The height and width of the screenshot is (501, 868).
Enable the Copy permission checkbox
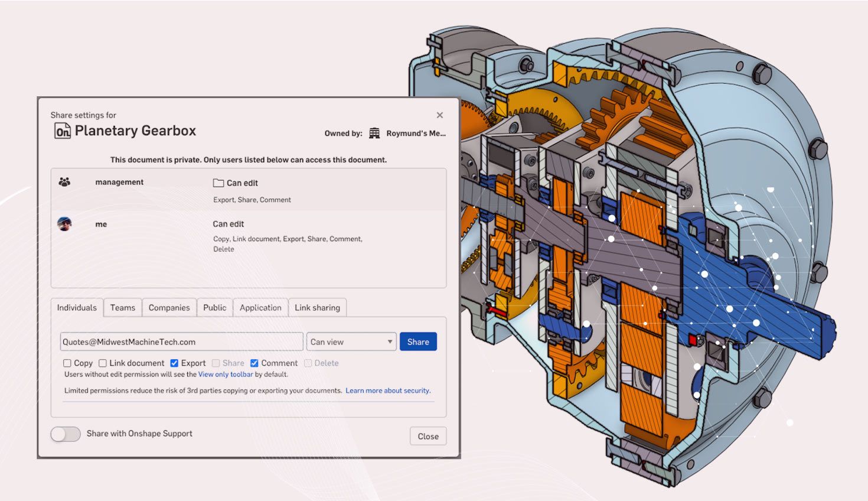click(x=67, y=363)
